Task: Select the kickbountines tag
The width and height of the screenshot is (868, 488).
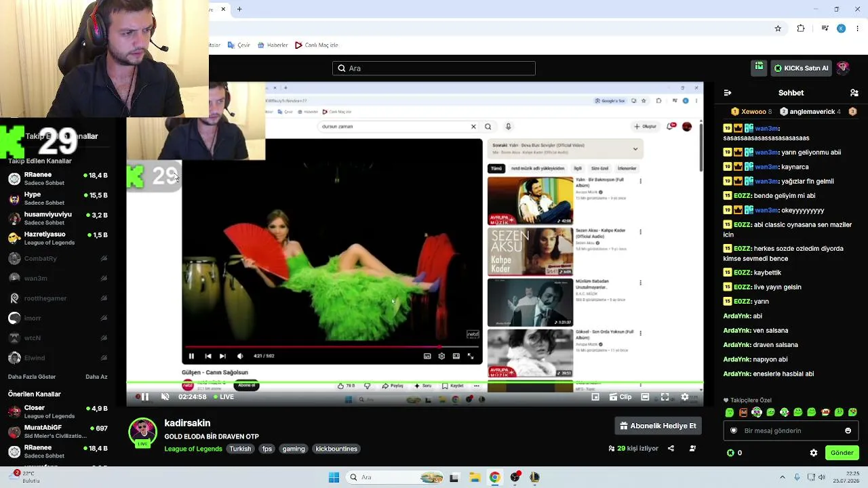Action: [336, 449]
